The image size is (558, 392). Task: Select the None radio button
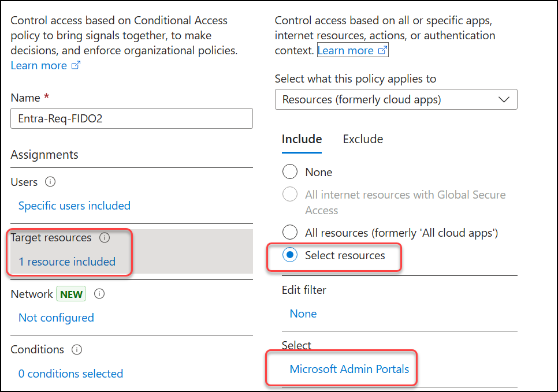pyautogui.click(x=289, y=172)
